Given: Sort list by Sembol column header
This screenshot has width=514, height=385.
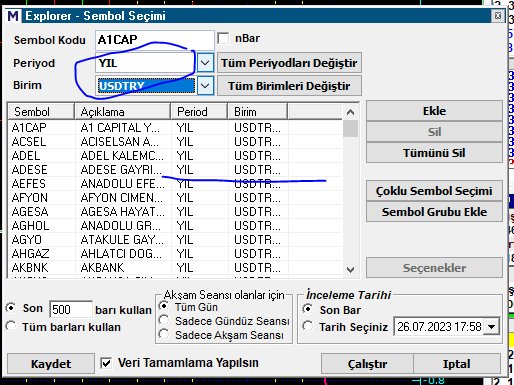Looking at the screenshot, I should 41,112.
